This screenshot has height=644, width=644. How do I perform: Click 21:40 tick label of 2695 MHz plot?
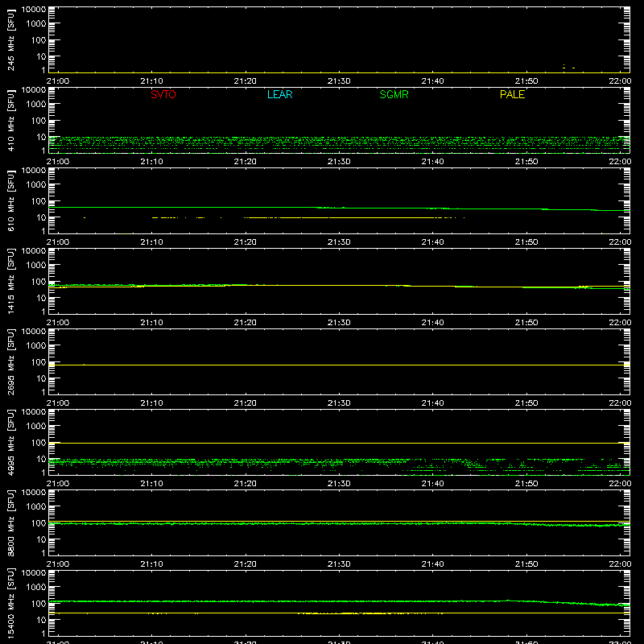click(432, 403)
